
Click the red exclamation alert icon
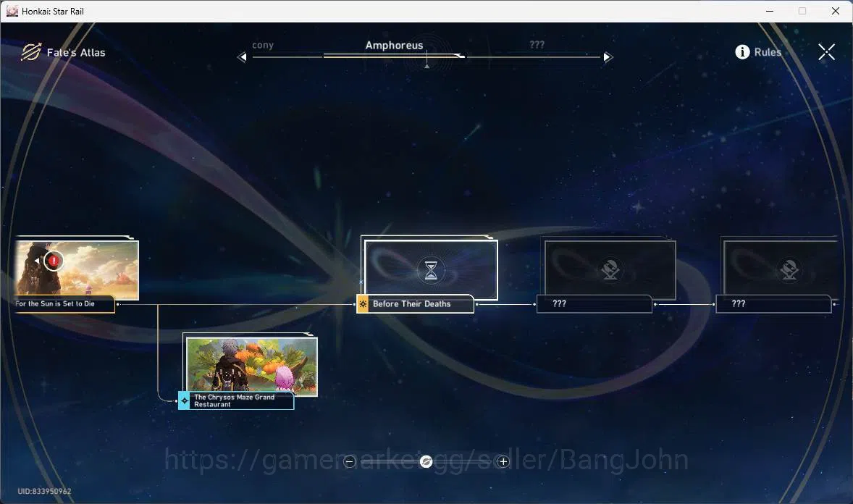click(x=54, y=261)
